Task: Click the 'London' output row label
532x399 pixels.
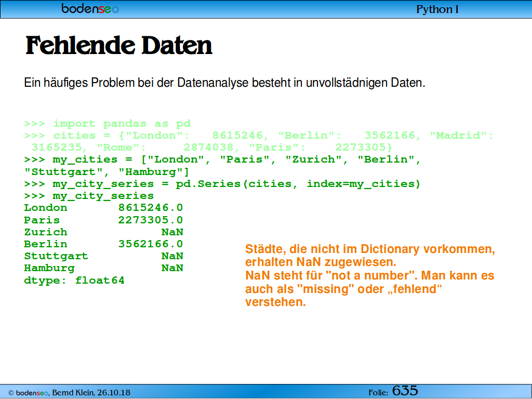Action: pos(46,208)
